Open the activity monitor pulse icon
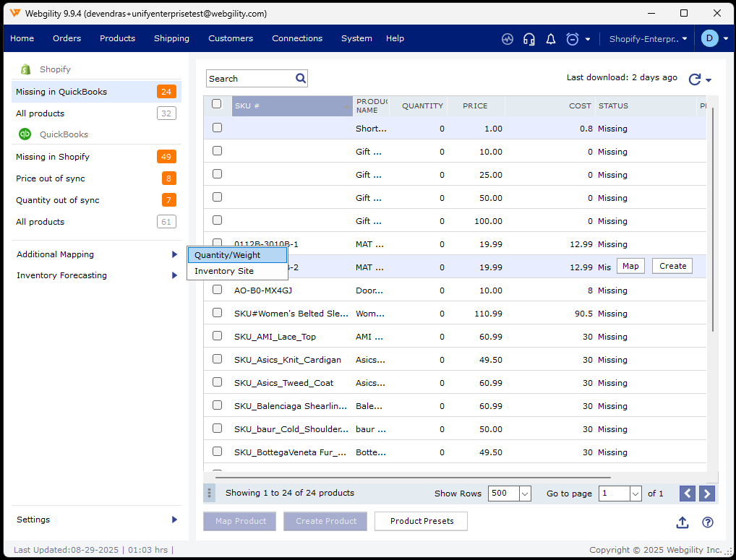736x560 pixels. pyautogui.click(x=508, y=39)
